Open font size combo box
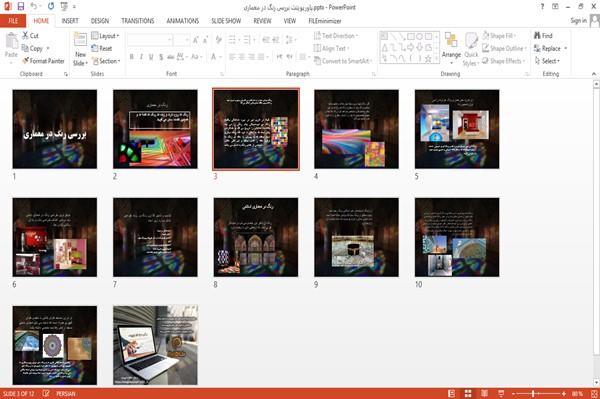Viewport: 600px width, 399px height. (181, 40)
